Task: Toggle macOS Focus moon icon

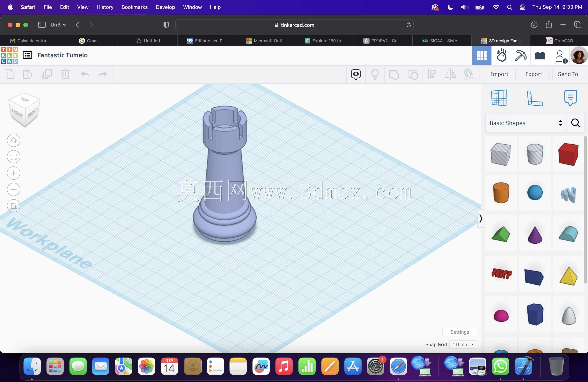Action: pyautogui.click(x=450, y=7)
